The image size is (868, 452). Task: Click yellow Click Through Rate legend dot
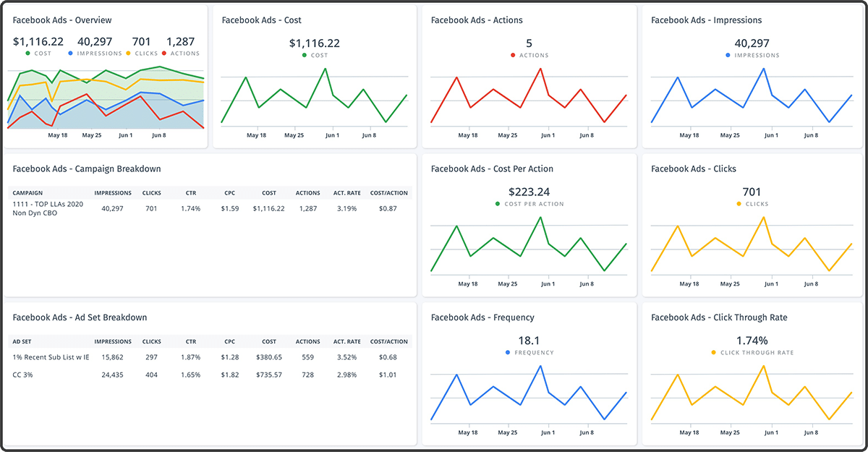pyautogui.click(x=713, y=353)
